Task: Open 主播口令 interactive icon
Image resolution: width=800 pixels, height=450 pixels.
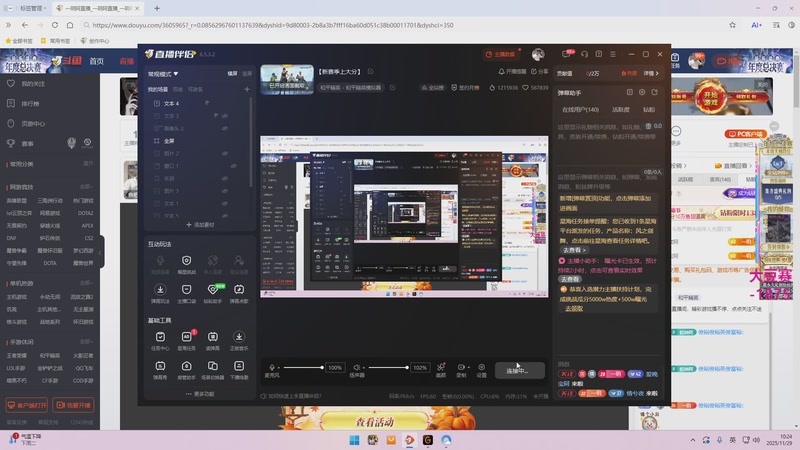Action: coord(186,293)
